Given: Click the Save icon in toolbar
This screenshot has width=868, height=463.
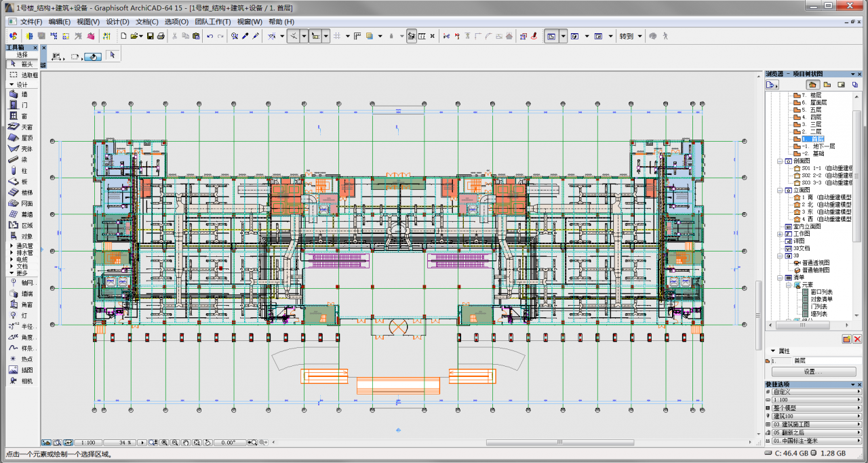Looking at the screenshot, I should tap(150, 36).
